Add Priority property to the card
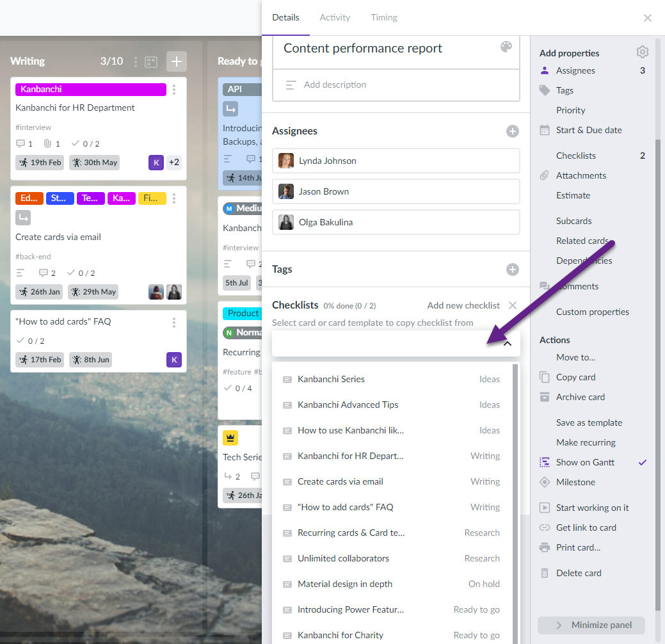This screenshot has height=644, width=665. [x=570, y=110]
